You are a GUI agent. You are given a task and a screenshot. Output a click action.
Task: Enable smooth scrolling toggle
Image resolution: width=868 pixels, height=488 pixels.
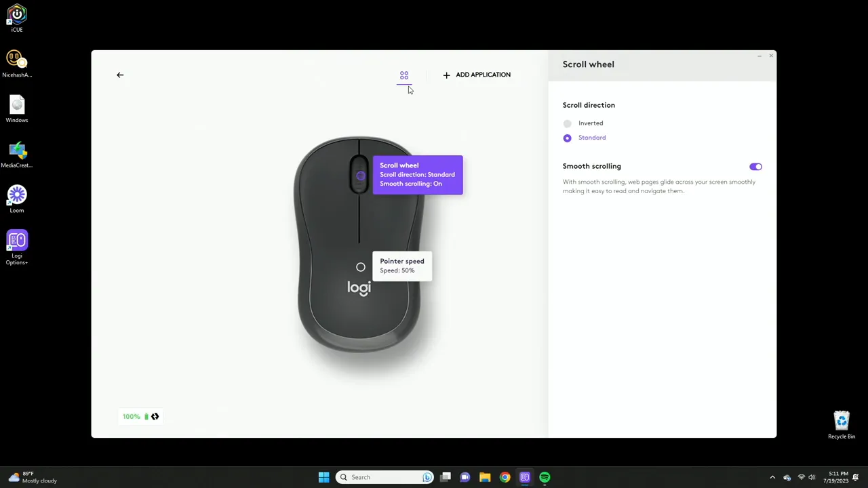755,166
